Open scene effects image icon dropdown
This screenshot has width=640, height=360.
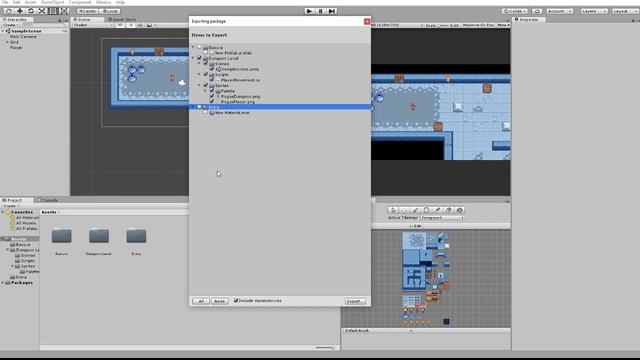[x=150, y=25]
